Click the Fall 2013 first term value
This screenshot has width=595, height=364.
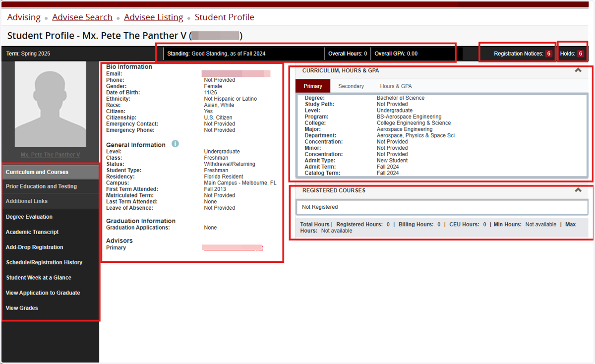coord(215,189)
